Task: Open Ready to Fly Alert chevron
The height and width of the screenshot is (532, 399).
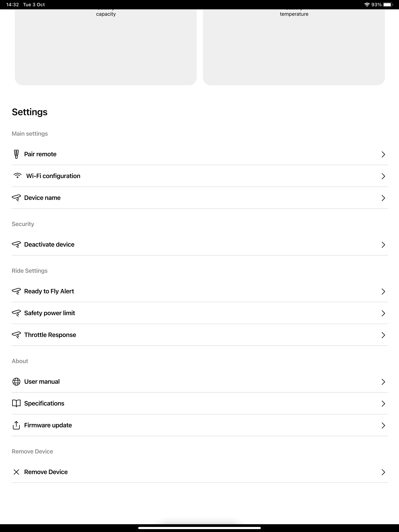Action: coord(383,292)
